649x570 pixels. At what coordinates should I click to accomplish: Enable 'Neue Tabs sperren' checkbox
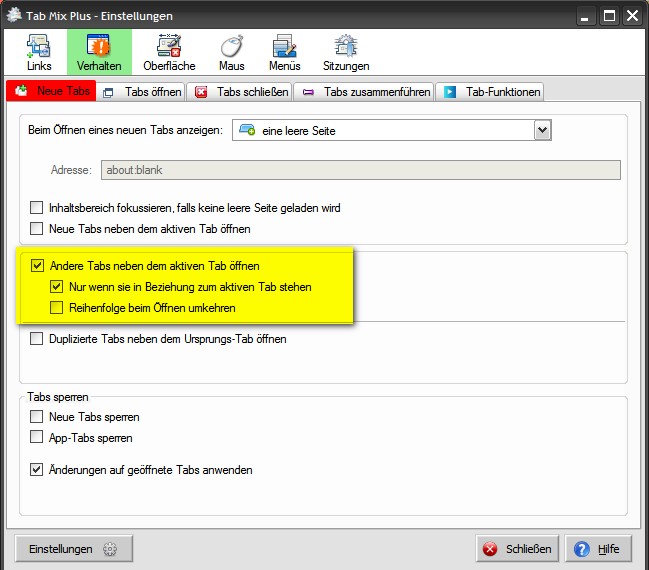[x=36, y=416]
